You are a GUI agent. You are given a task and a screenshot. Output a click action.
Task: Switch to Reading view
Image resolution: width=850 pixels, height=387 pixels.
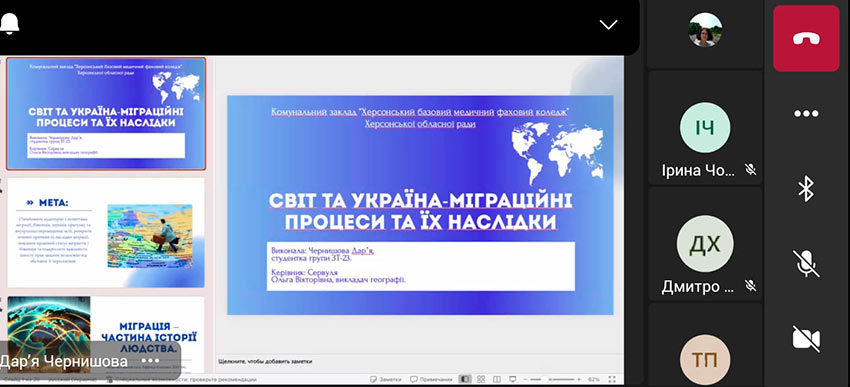pyautogui.click(x=497, y=379)
